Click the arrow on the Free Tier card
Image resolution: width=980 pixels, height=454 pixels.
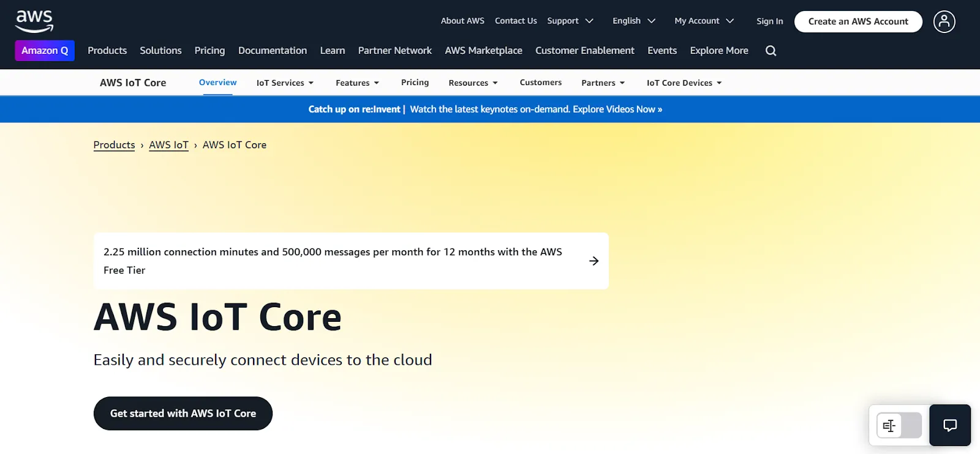(594, 261)
